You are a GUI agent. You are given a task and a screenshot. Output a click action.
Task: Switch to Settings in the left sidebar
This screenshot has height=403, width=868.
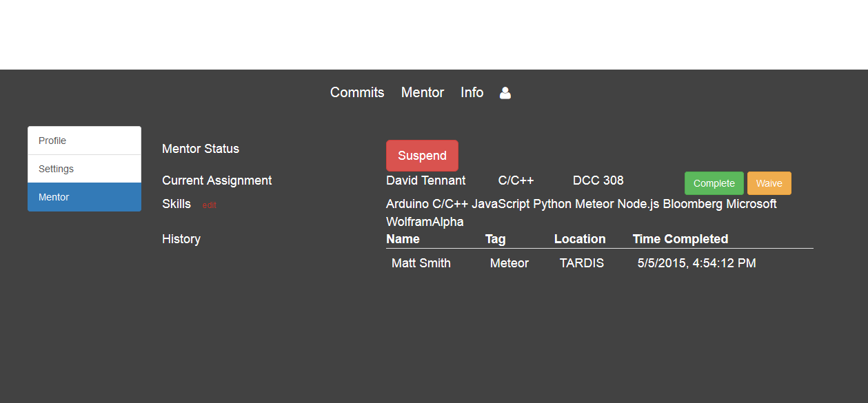point(84,169)
